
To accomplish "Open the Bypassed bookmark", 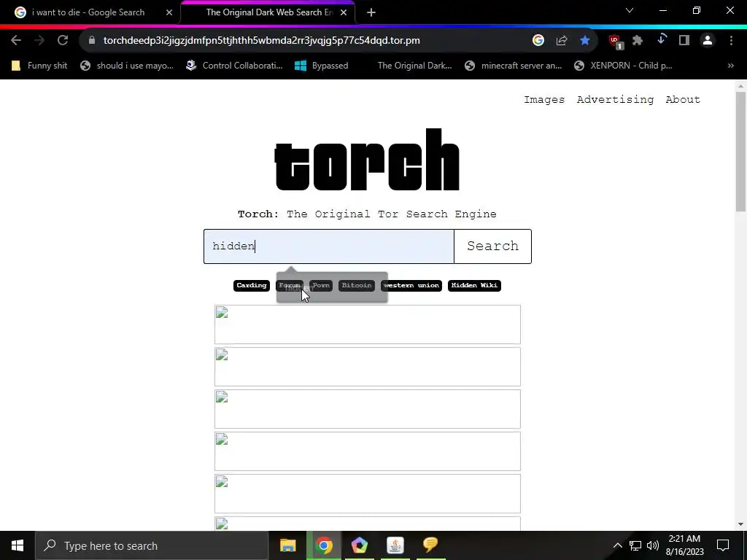I will tap(322, 66).
